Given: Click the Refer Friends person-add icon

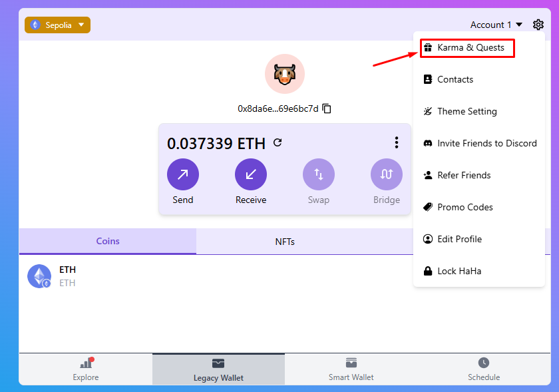Looking at the screenshot, I should [x=428, y=175].
